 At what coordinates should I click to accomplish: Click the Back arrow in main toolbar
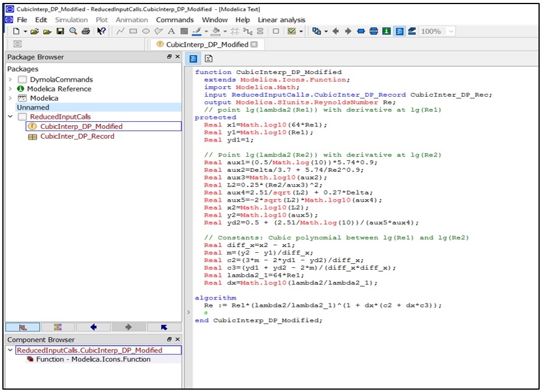(x=335, y=31)
